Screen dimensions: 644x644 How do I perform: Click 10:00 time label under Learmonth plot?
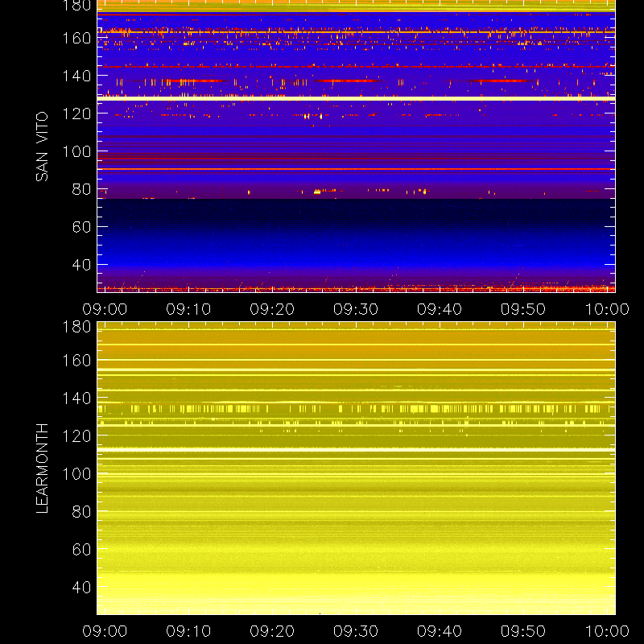[x=607, y=631]
